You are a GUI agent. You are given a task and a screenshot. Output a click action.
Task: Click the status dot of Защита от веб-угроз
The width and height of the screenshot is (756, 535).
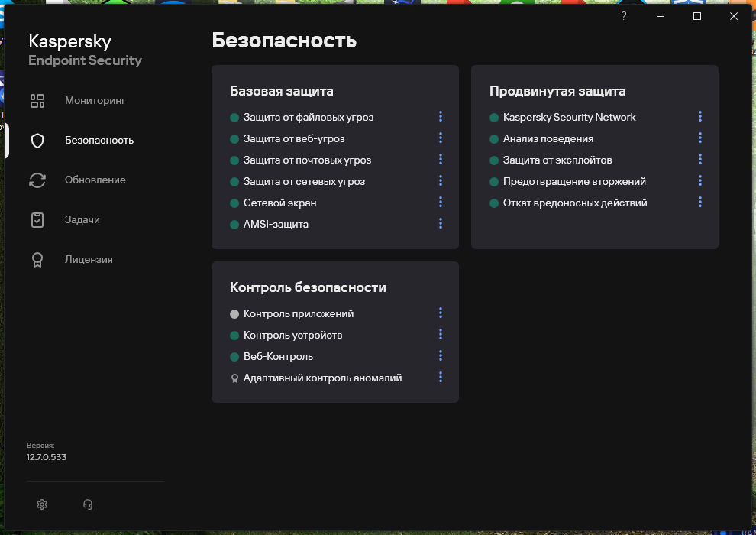coord(234,139)
